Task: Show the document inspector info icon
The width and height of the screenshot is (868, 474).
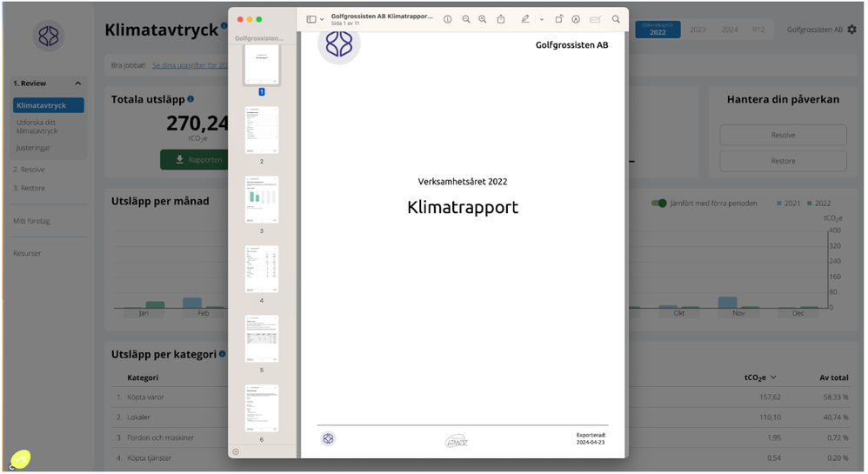Action: [x=447, y=19]
